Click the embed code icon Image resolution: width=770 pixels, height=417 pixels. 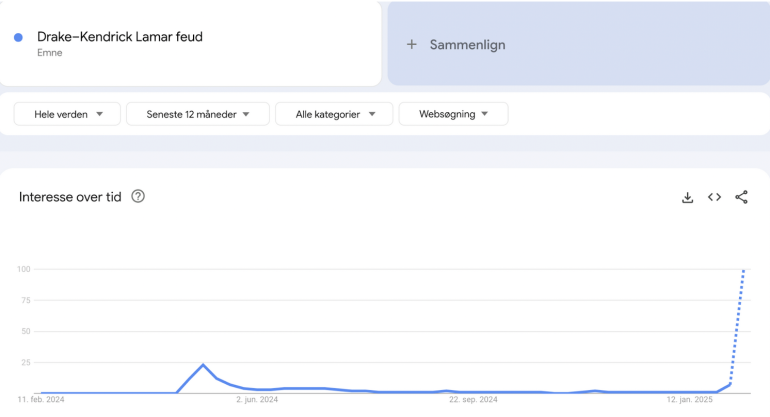point(714,198)
